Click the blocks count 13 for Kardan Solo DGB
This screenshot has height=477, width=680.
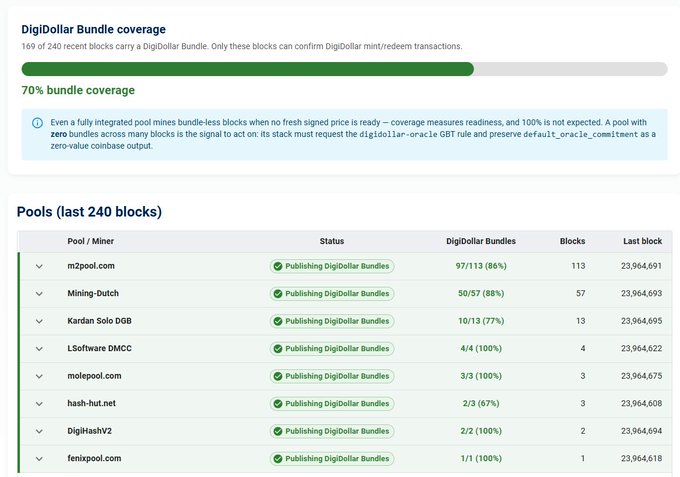581,321
